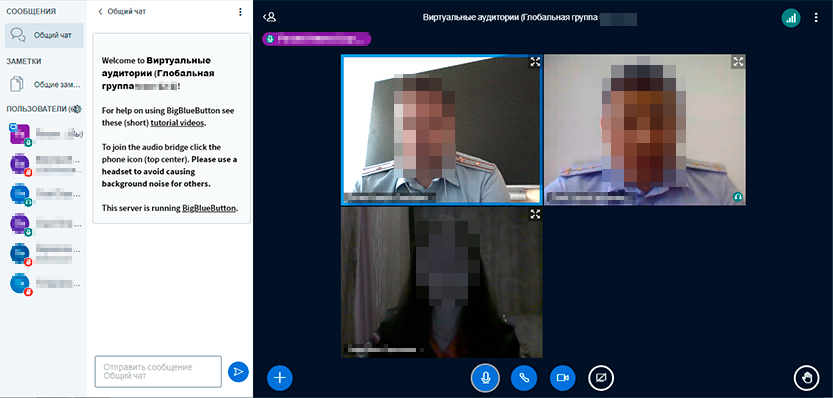Open the users management gear icon
Image resolution: width=833 pixels, height=398 pixels.
[77, 109]
